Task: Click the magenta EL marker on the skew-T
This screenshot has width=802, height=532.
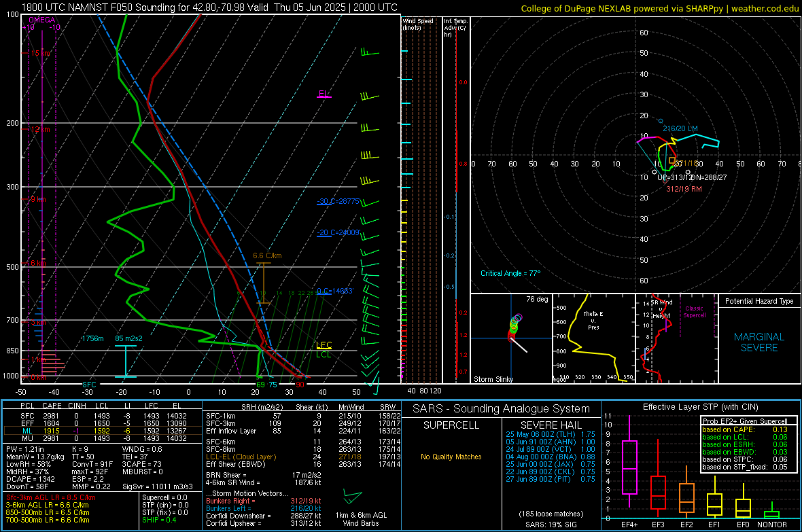Action: tap(324, 94)
